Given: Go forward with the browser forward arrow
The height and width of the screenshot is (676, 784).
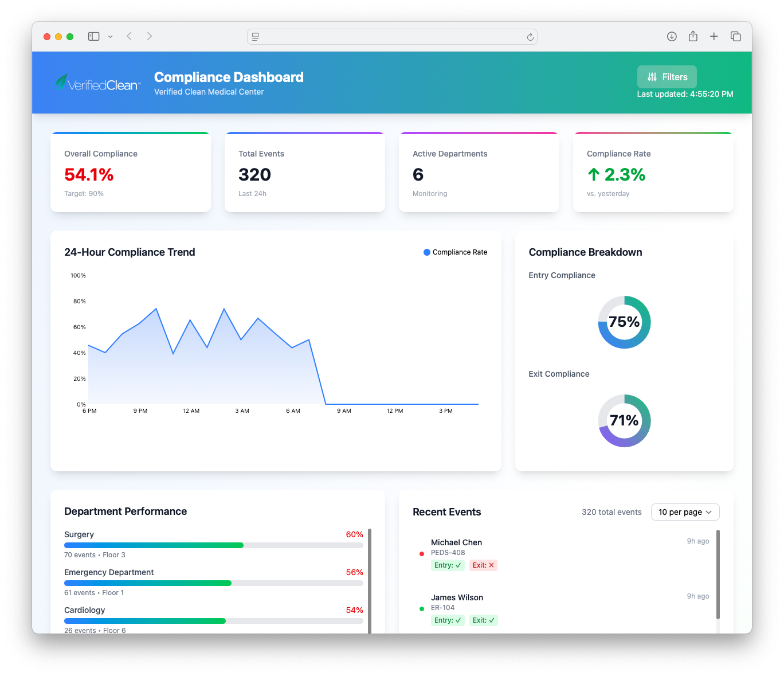Looking at the screenshot, I should [x=150, y=36].
